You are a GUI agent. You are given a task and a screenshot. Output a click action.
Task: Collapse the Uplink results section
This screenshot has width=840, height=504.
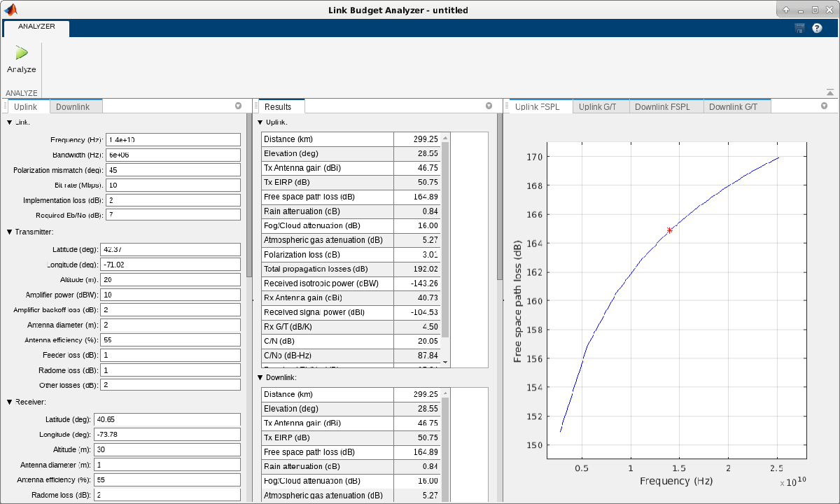pos(260,122)
